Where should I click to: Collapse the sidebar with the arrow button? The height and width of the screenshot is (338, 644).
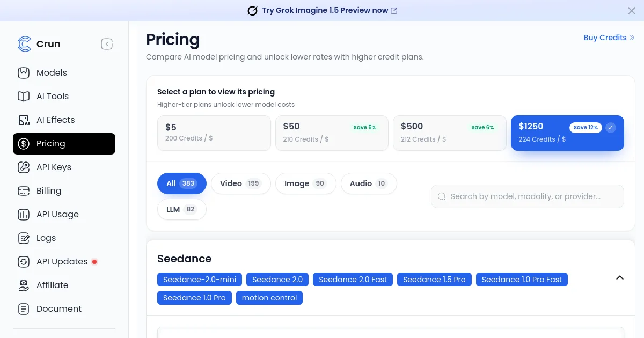(107, 44)
